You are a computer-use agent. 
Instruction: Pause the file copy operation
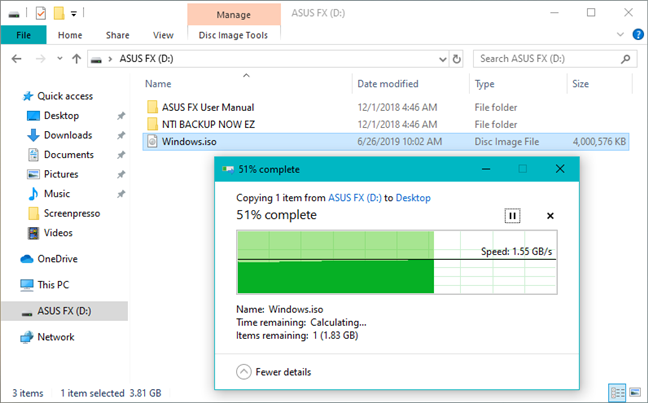(x=512, y=216)
